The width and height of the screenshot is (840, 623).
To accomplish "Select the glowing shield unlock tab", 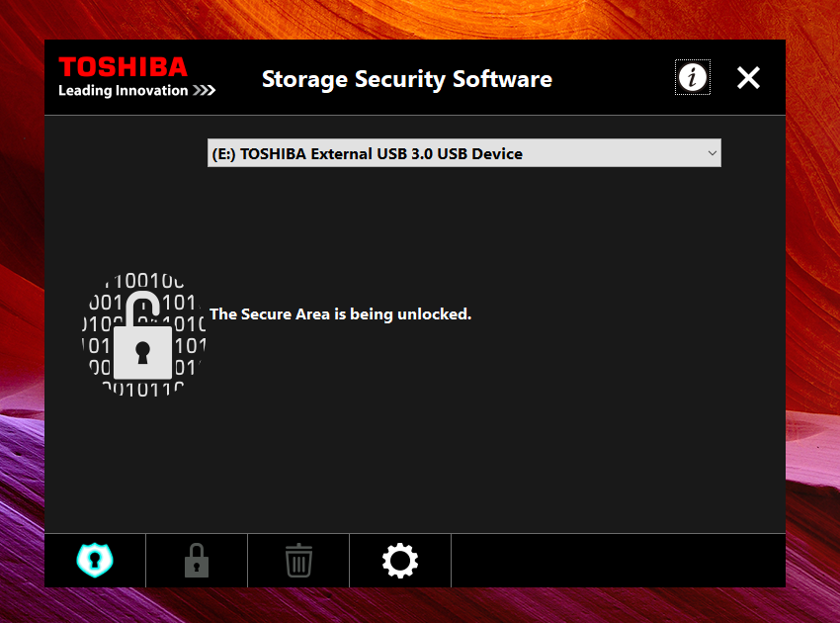I will point(95,561).
